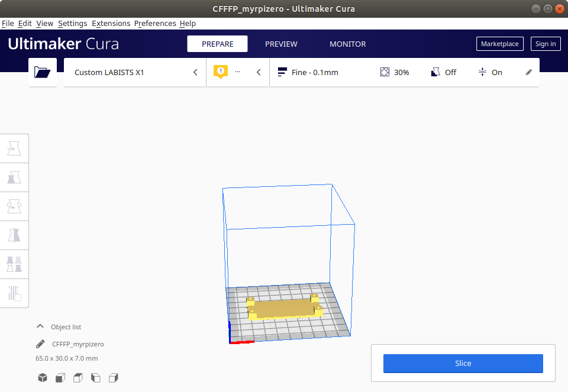Switch to 3D perspective view cube icon
The height and width of the screenshot is (392, 568).
pos(43,378)
